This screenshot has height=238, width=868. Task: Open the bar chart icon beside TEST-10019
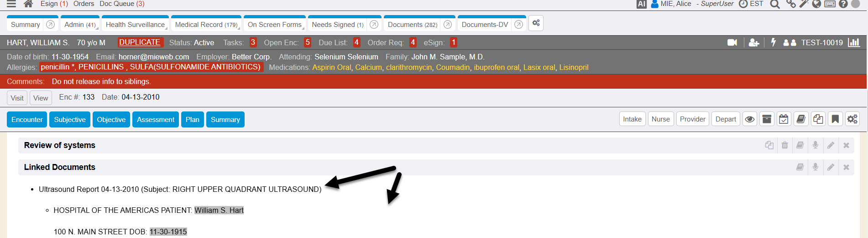[x=853, y=42]
